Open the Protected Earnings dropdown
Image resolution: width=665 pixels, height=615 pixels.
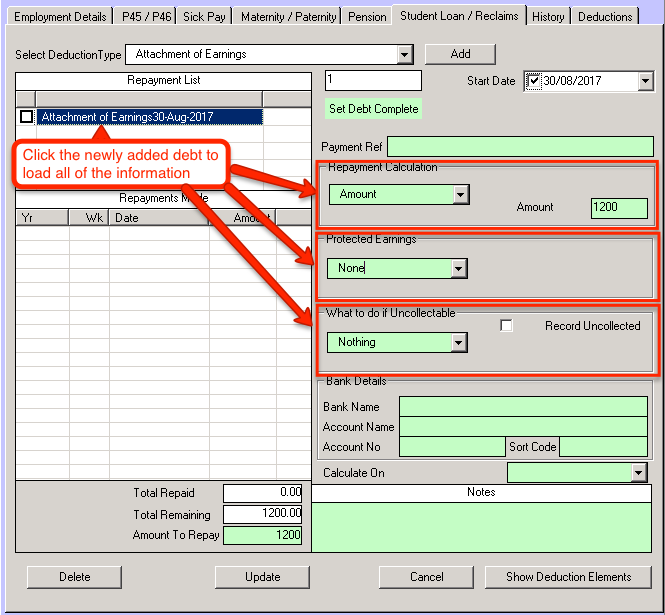(x=458, y=268)
